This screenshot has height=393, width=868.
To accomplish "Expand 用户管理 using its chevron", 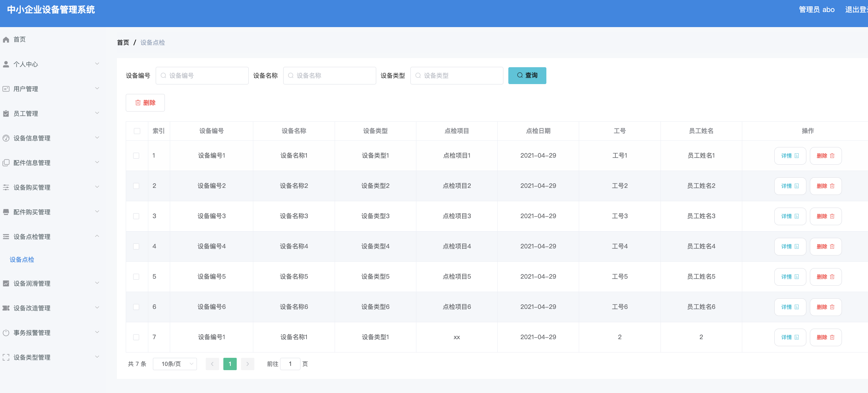I will (x=97, y=88).
